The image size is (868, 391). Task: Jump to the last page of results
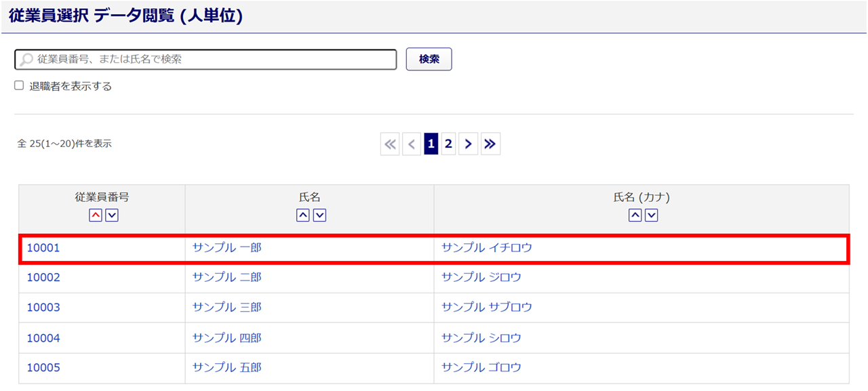coord(490,144)
